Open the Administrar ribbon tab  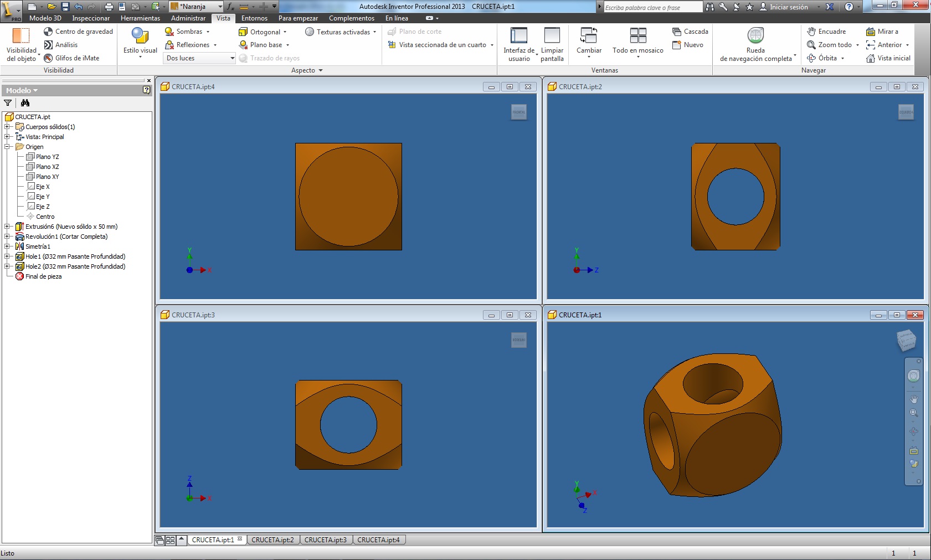[188, 18]
